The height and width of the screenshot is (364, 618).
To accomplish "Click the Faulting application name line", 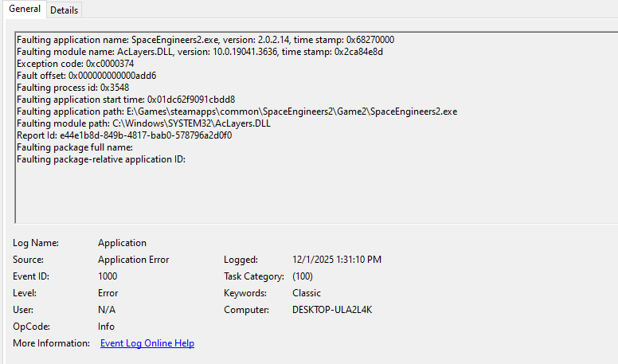I will coord(205,40).
